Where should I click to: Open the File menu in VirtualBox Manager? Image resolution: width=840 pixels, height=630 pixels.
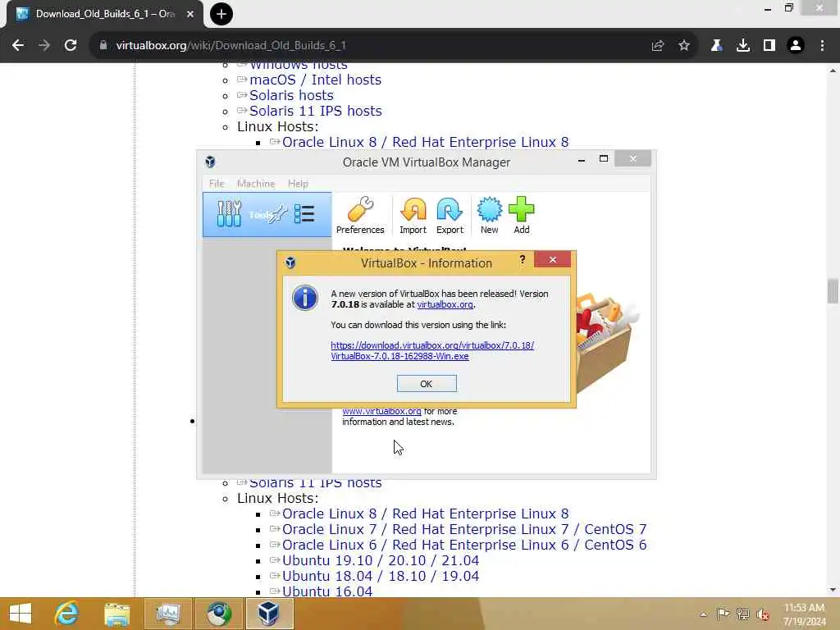coord(217,184)
